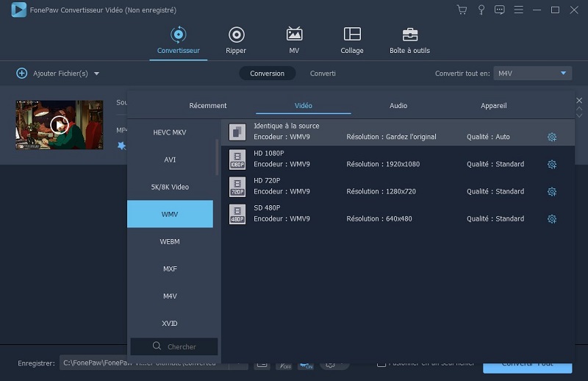Click Résolution : 640x480 text
This screenshot has height=381, width=588.
coord(379,219)
